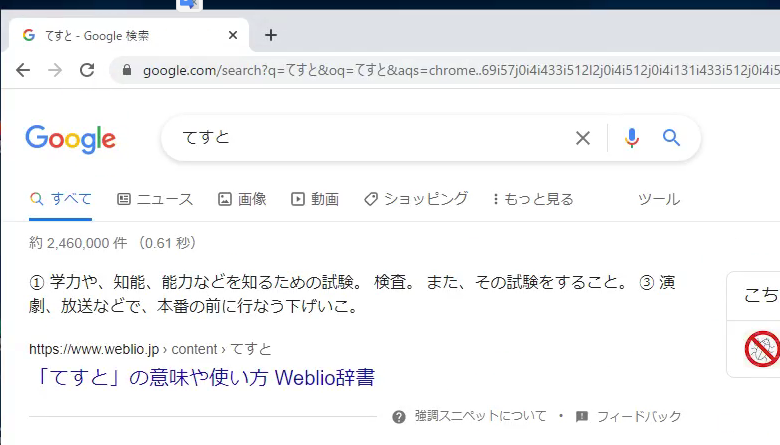Click the Google logo

tap(71, 139)
